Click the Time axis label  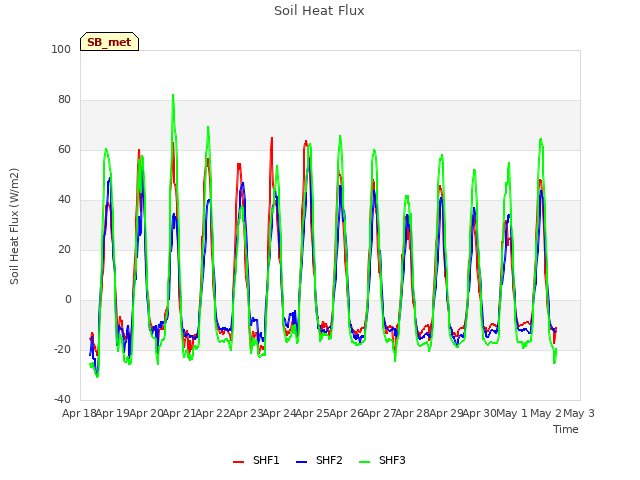566,429
